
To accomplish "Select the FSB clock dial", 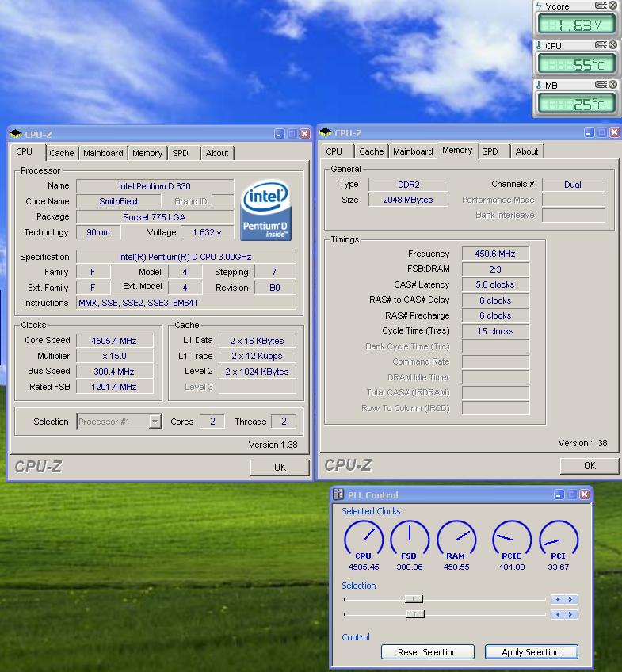I will click(x=409, y=539).
